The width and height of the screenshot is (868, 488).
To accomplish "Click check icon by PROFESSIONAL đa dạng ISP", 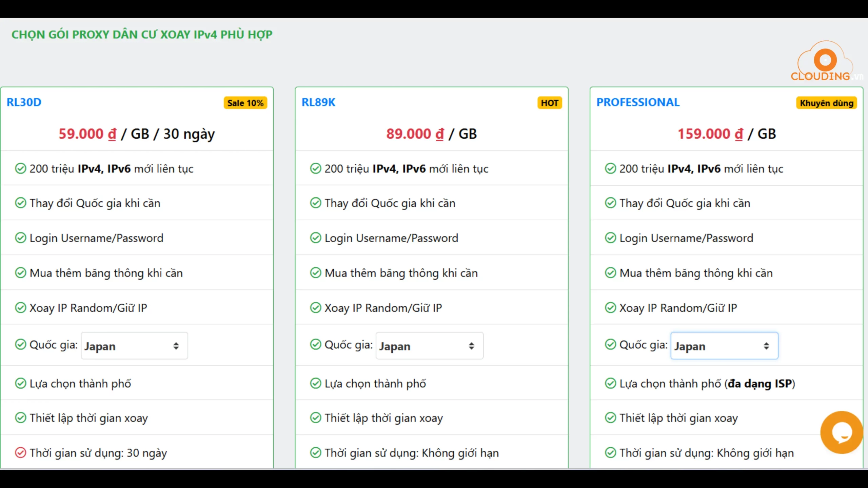I will [610, 383].
